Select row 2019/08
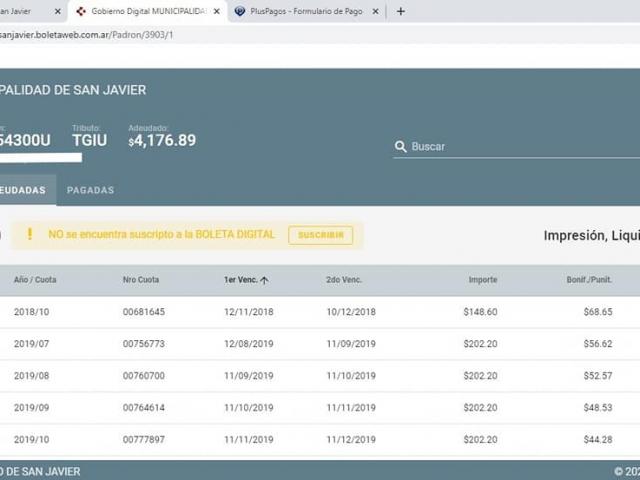The height and width of the screenshot is (480, 640). coord(320,376)
